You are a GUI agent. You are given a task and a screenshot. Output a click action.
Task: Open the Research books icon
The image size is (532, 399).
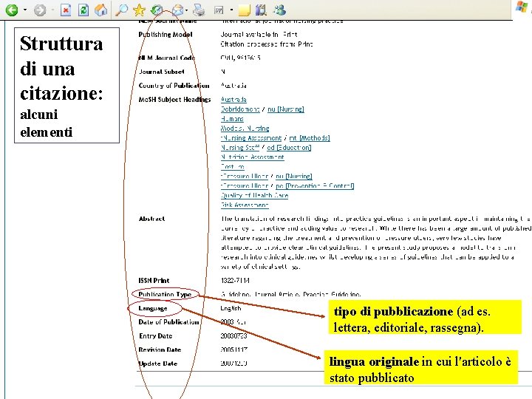(x=261, y=10)
